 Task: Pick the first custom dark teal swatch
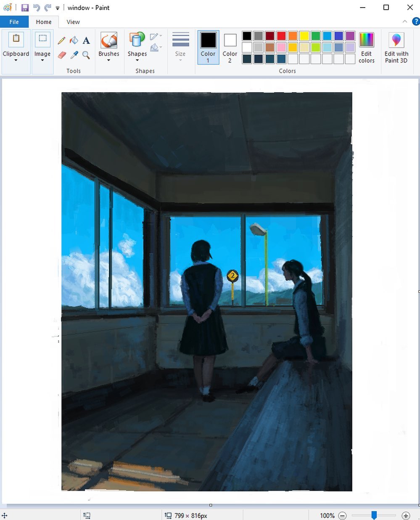(247, 59)
